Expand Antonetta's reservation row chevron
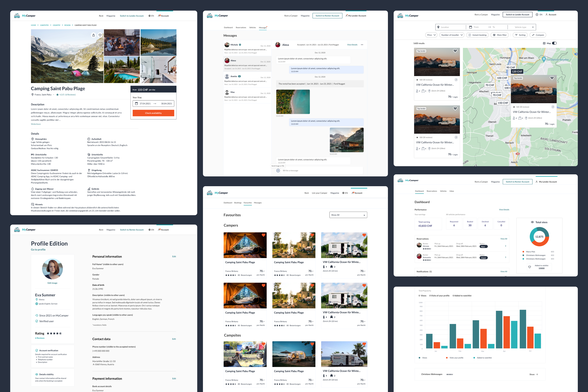The height and width of the screenshot is (392, 588). click(506, 257)
